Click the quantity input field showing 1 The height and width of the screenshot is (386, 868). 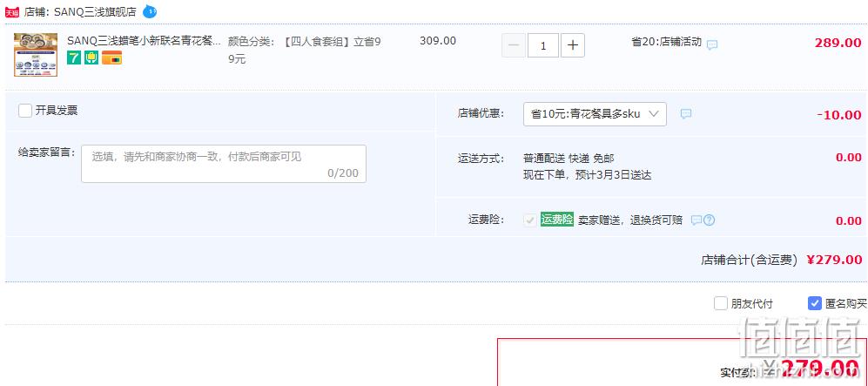point(543,45)
